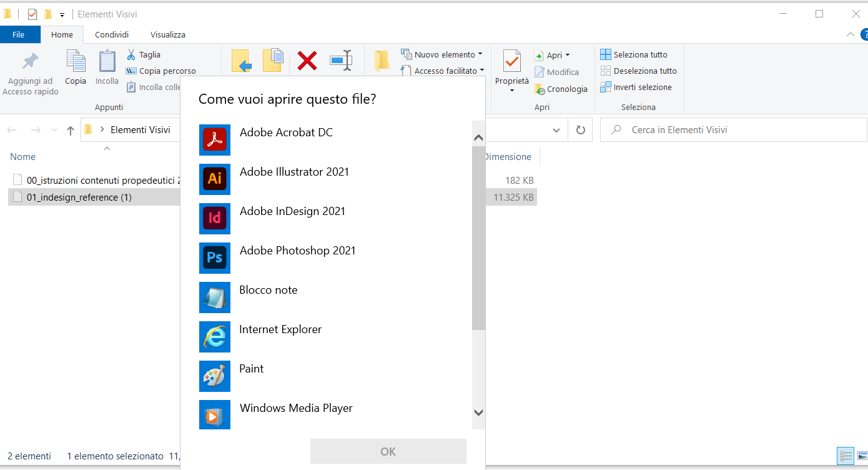Click the Cerca in Elementi Visivi field
868x470 pixels.
click(x=734, y=130)
